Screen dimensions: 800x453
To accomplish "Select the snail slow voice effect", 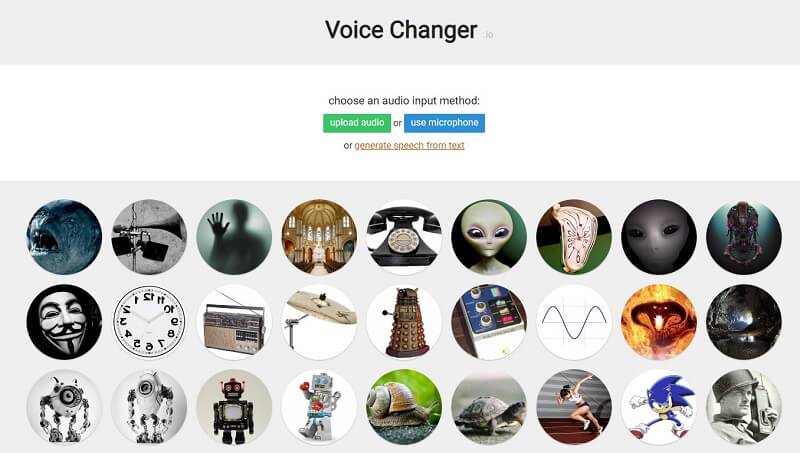I will 404,407.
